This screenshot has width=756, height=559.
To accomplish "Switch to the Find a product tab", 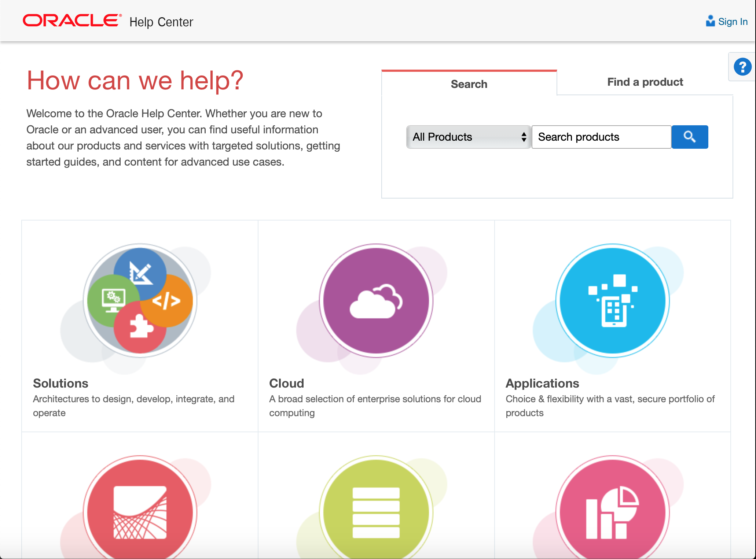I will pyautogui.click(x=645, y=82).
